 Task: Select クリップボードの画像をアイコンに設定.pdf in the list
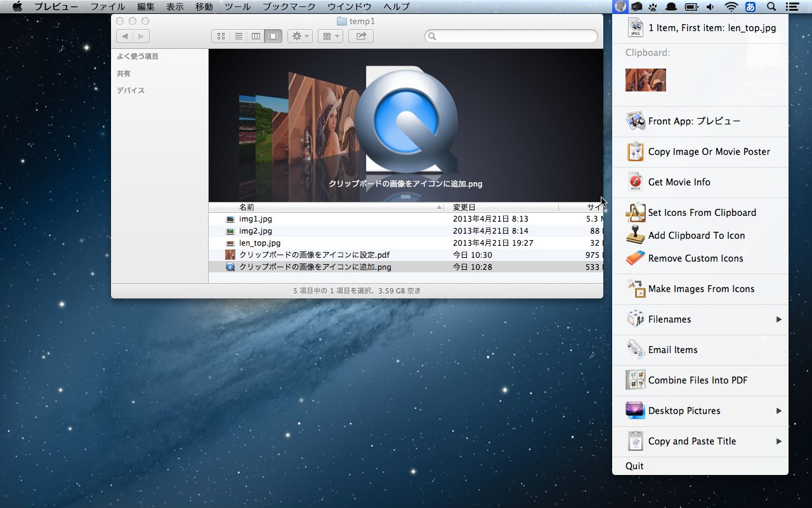406,255
